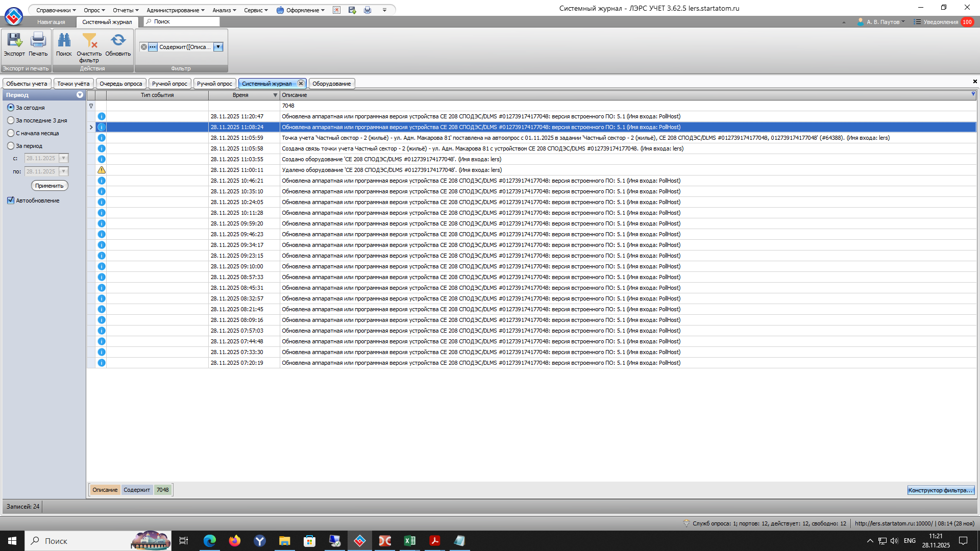Sort by the Время column header
Image resolution: width=980 pixels, height=551 pixels.
(x=240, y=95)
